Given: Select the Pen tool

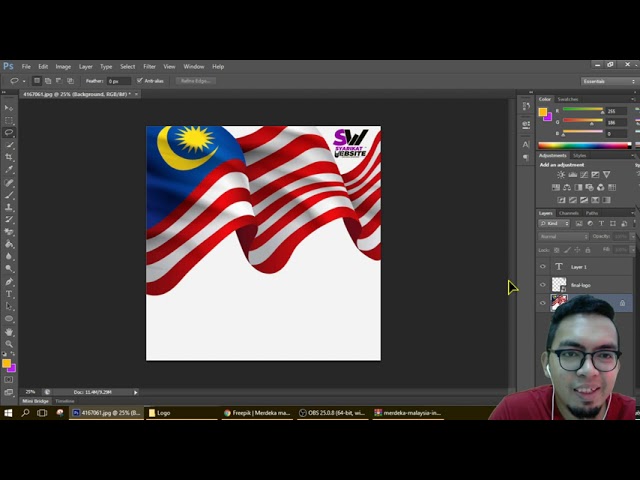Looking at the screenshot, I should point(9,282).
